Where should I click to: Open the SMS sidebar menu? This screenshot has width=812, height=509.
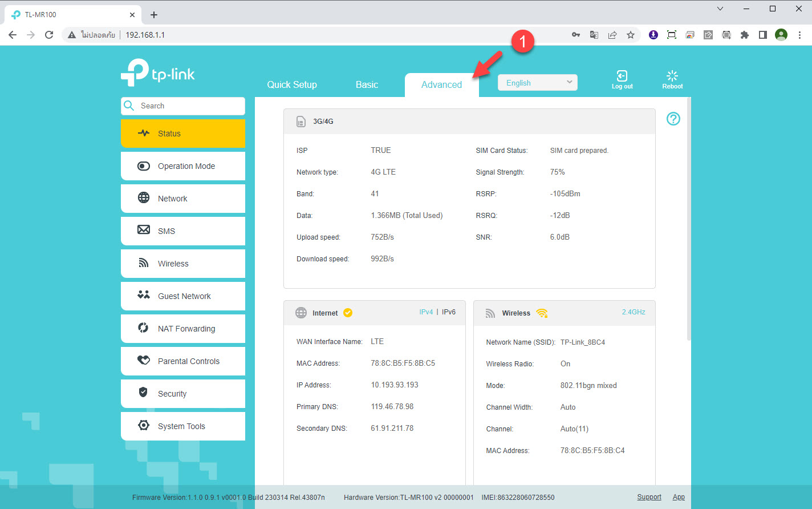[183, 231]
